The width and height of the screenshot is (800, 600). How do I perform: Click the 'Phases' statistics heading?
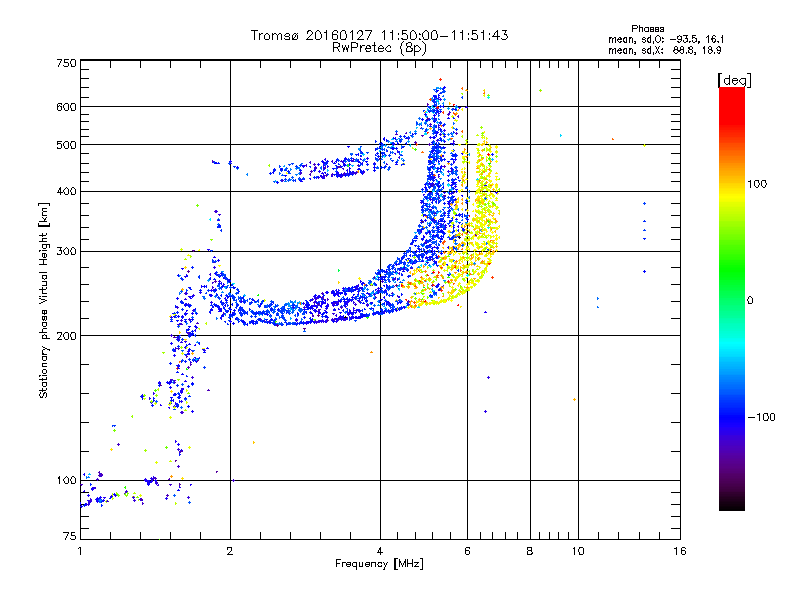point(647,29)
